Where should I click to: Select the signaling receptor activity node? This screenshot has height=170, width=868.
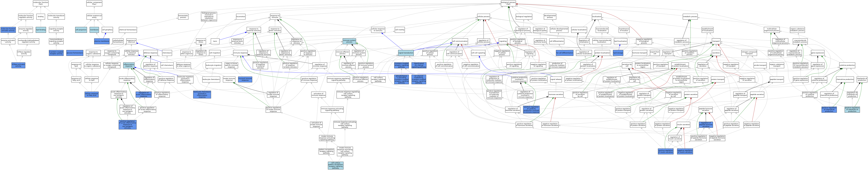coord(56,30)
